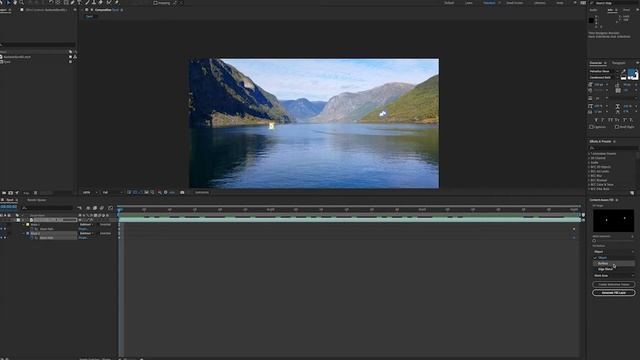Toggle Inverted checkbox for Mask 1
Screen dimensions: 640x360
coord(105,224)
